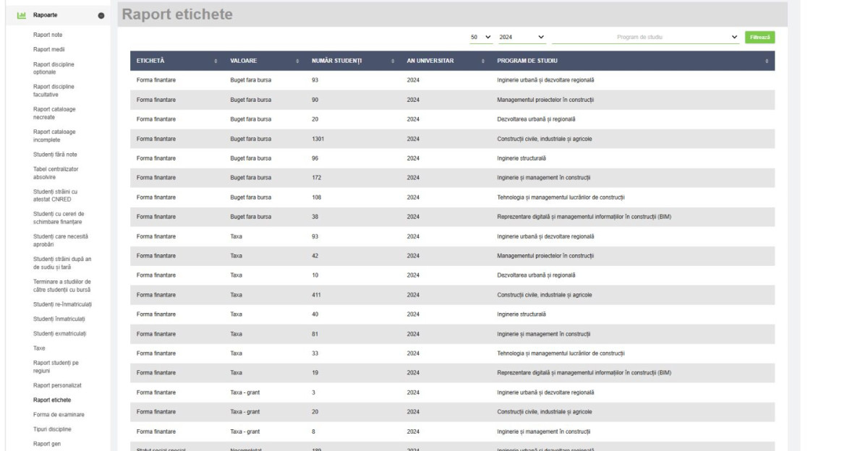The image size is (868, 451).
Task: Open Raport note in the sidebar
Action: click(x=48, y=35)
